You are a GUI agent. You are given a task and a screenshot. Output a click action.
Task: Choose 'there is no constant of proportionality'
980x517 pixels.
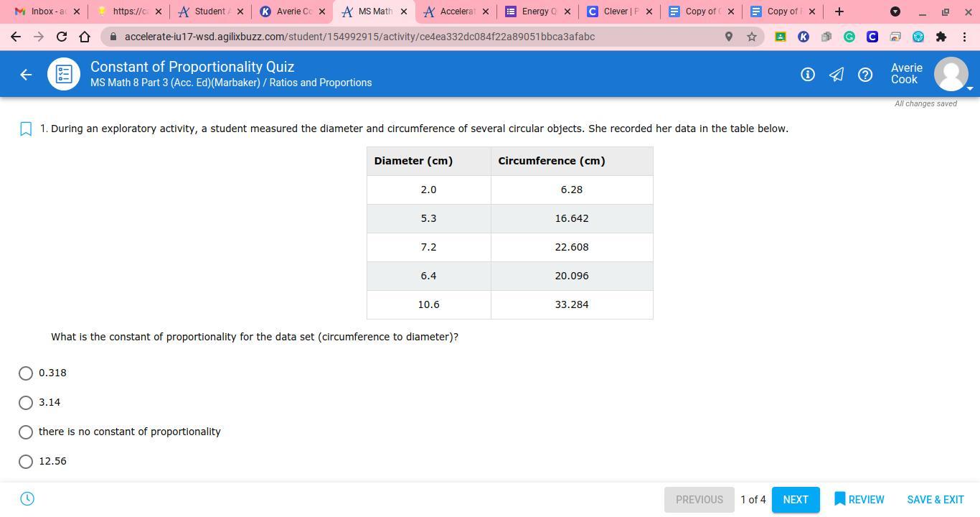(x=26, y=432)
